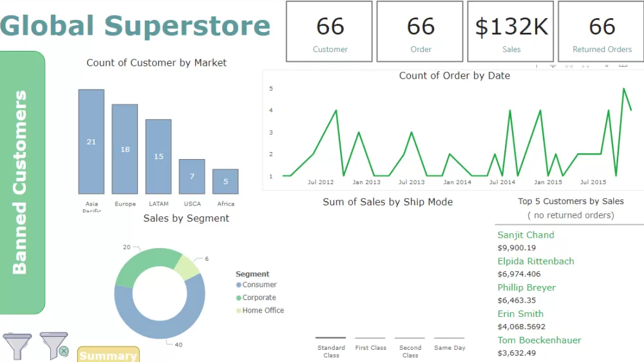This screenshot has width=644, height=362.
Task: Click the Jan 2015 axis label
Action: tap(548, 182)
